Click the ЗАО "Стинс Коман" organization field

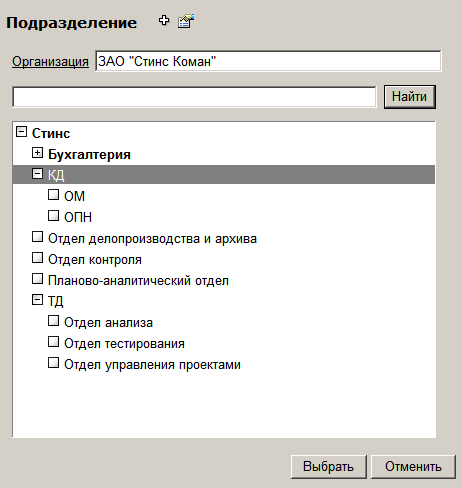(268, 61)
